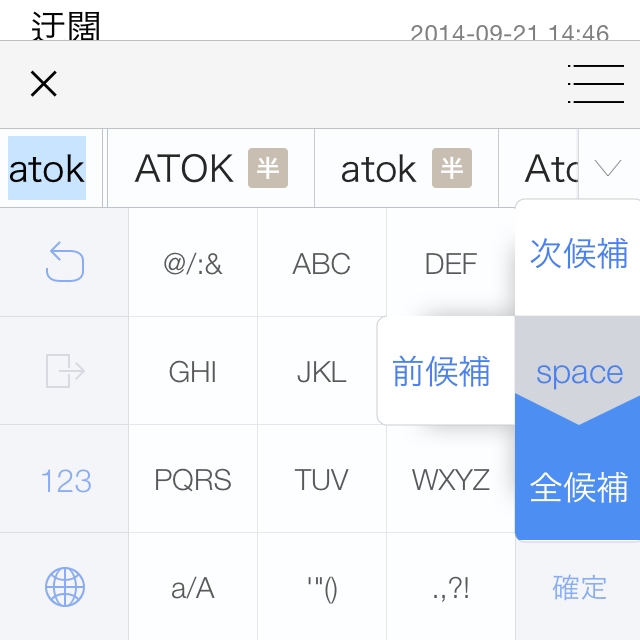The width and height of the screenshot is (640, 640).
Task: Choose the partially visible 'Atok' candidate
Action: click(539, 168)
